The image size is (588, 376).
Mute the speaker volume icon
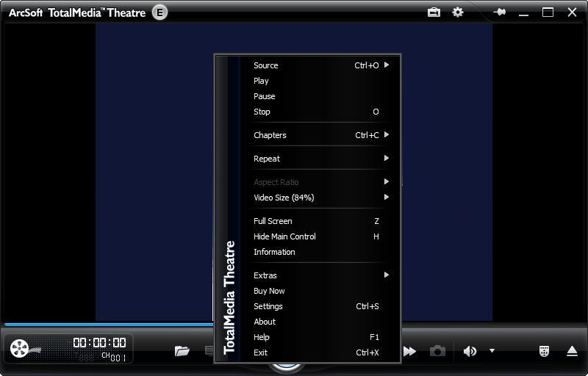(470, 351)
